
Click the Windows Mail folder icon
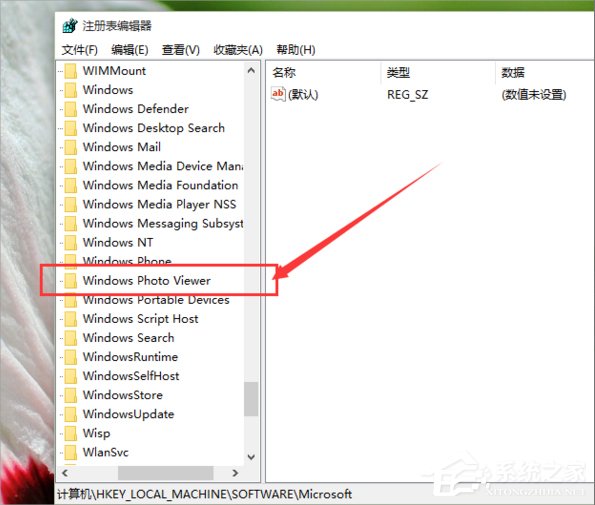coord(71,147)
